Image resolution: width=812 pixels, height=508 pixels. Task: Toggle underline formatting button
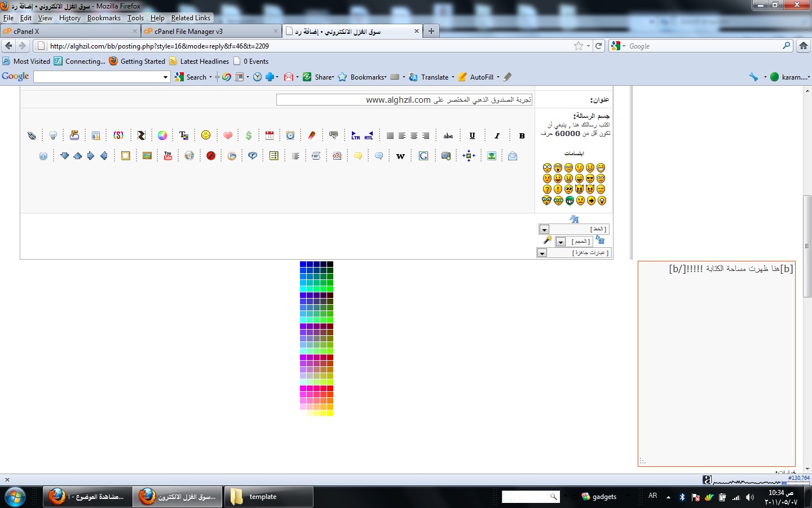point(472,135)
